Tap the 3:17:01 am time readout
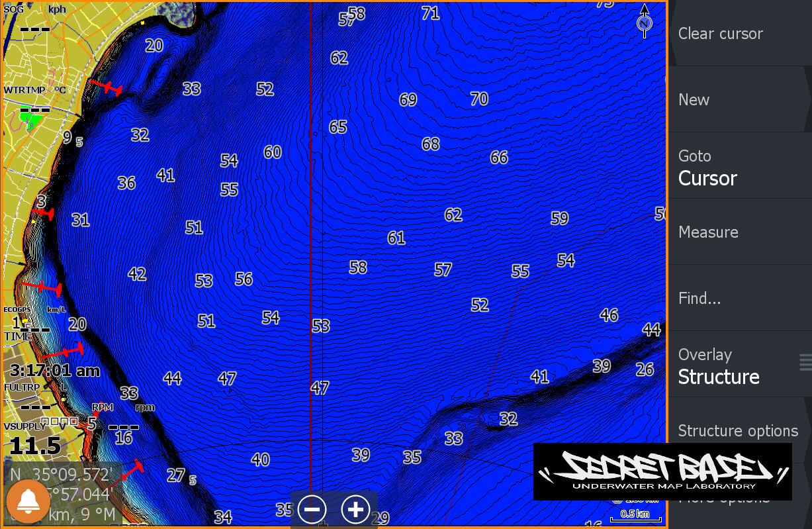Screen dimensions: 812x529 (55, 370)
